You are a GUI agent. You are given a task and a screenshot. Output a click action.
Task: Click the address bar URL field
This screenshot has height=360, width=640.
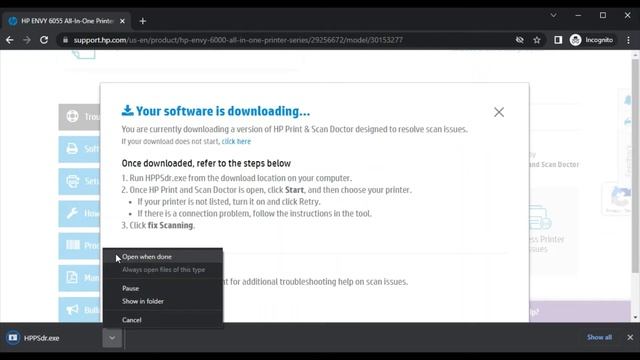(286, 40)
